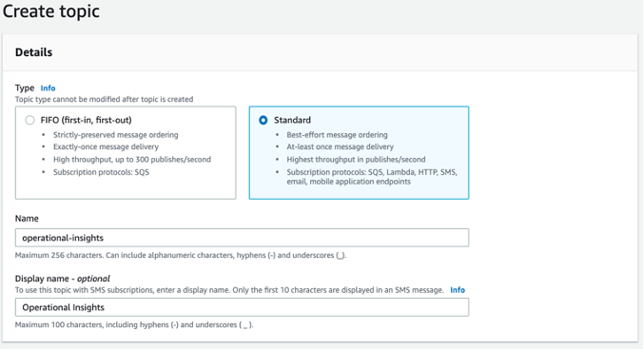Click the 'Maximum 256 characters' hint text
Viewport: 644px width, 350px height.
[181, 256]
